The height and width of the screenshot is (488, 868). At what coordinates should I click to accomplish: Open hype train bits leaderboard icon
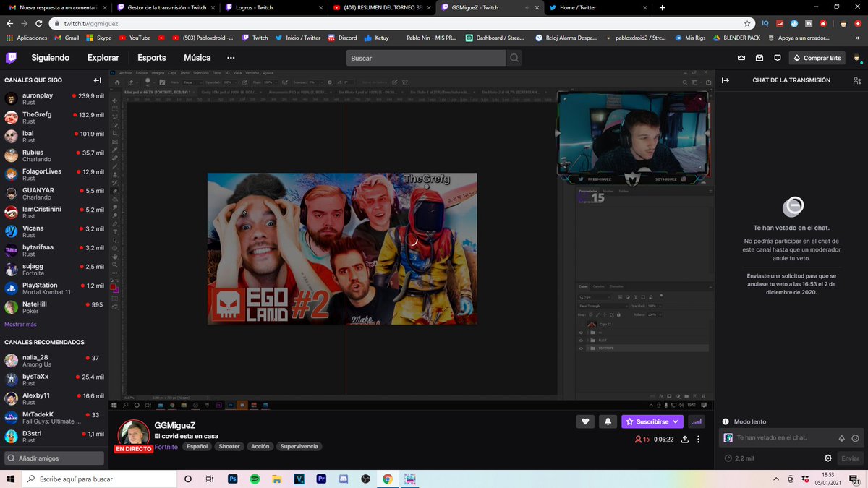tap(697, 421)
